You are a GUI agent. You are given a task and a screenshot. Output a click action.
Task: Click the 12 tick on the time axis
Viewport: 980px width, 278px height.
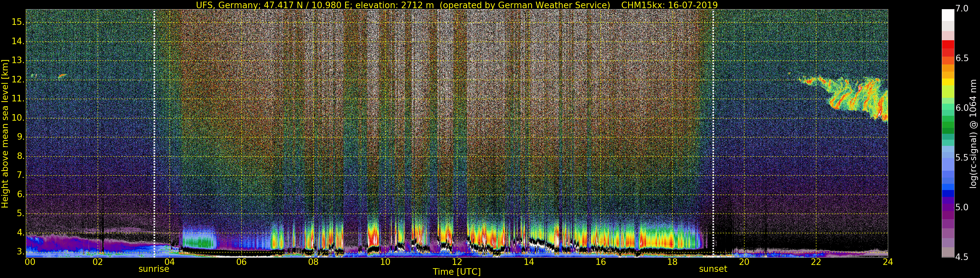click(x=457, y=262)
